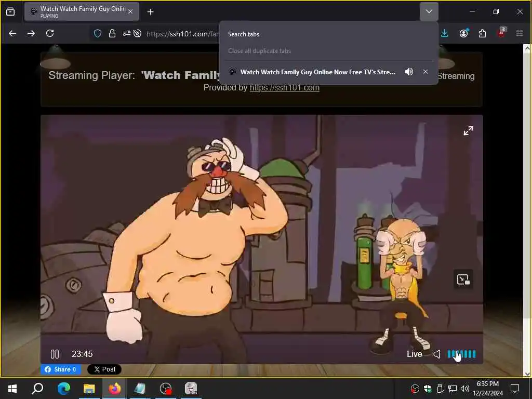Adjust the video volume bar
This screenshot has height=399, width=532.
click(x=461, y=354)
